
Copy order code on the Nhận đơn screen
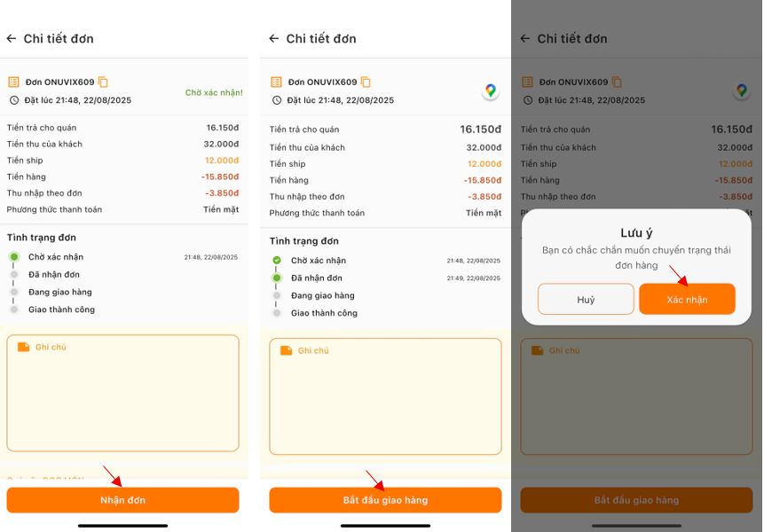(103, 82)
